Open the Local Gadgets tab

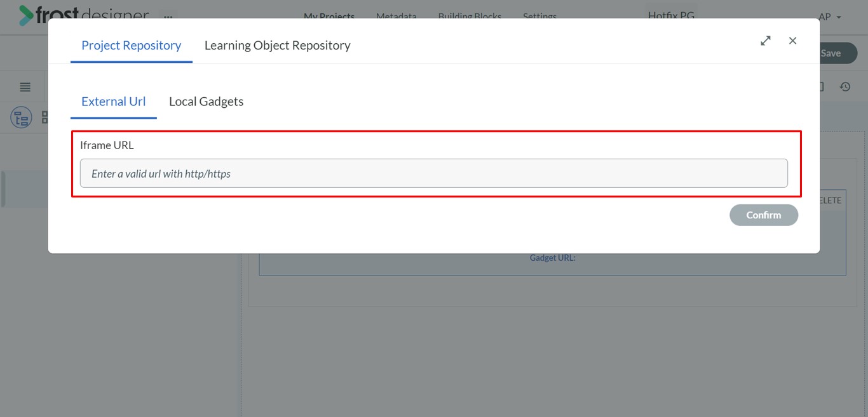pos(207,102)
